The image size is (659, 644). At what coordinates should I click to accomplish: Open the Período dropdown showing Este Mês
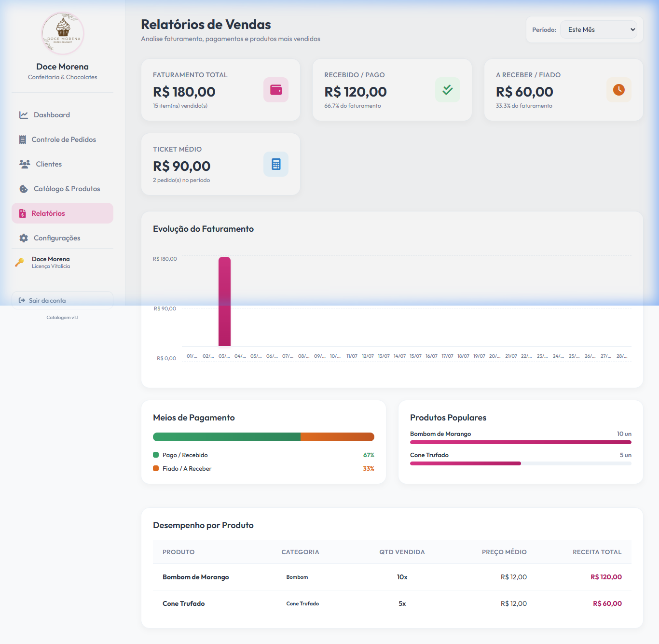click(x=599, y=29)
